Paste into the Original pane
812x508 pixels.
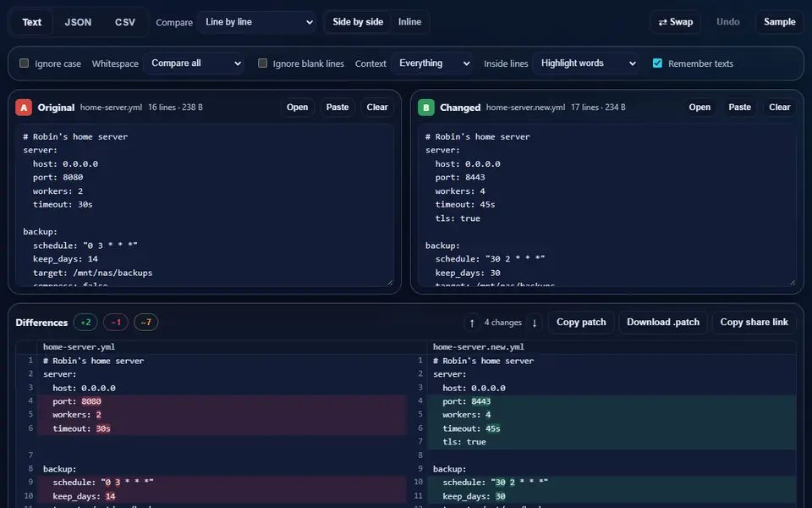pyautogui.click(x=337, y=108)
